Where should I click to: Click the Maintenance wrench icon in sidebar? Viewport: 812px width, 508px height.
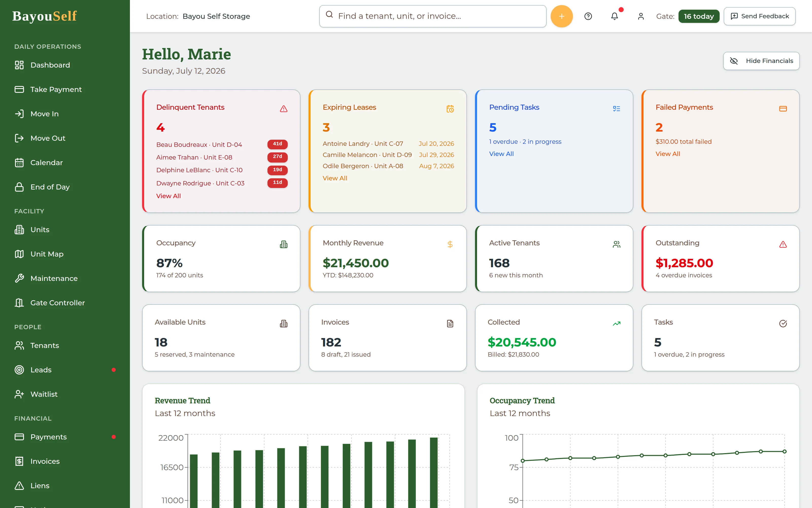point(19,278)
